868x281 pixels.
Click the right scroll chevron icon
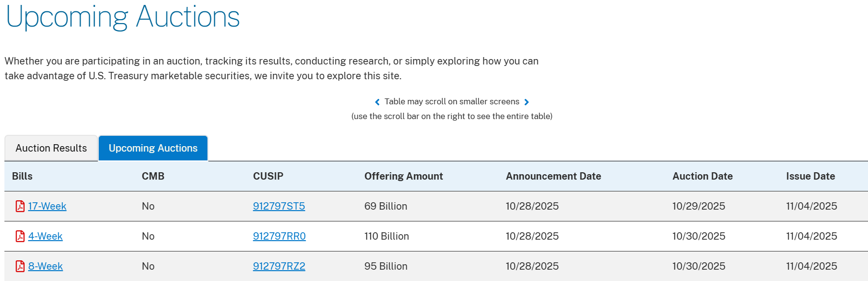pos(526,102)
